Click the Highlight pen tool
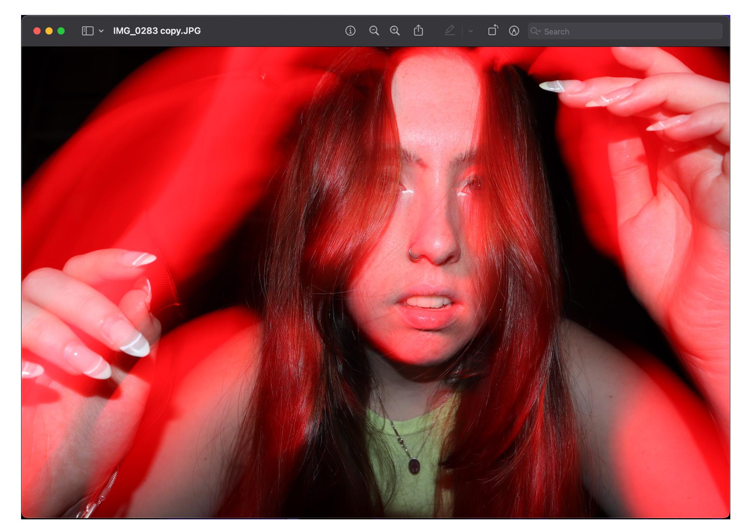The width and height of the screenshot is (756, 532). [449, 31]
